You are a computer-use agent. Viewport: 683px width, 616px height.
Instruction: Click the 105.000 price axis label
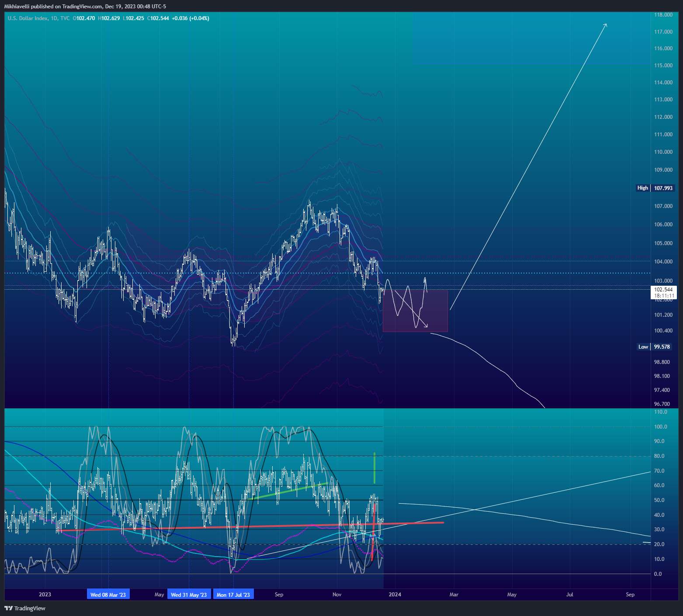tap(663, 243)
